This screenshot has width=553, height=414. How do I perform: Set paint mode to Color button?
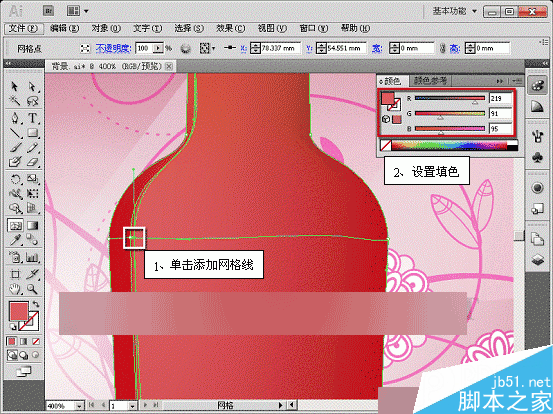pyautogui.click(x=12, y=341)
